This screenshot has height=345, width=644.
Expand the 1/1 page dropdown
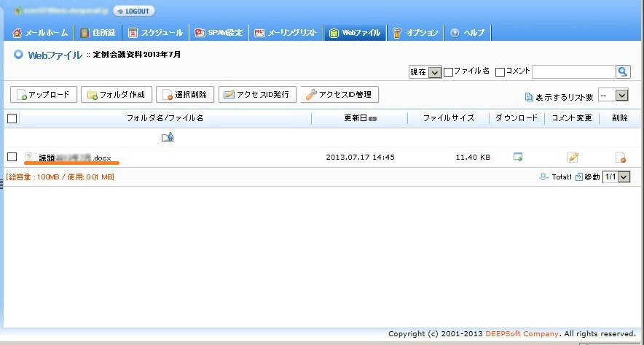(x=616, y=177)
